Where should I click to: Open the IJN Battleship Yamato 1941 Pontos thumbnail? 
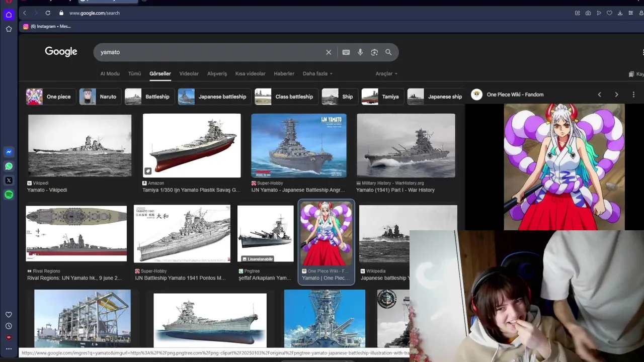182,234
